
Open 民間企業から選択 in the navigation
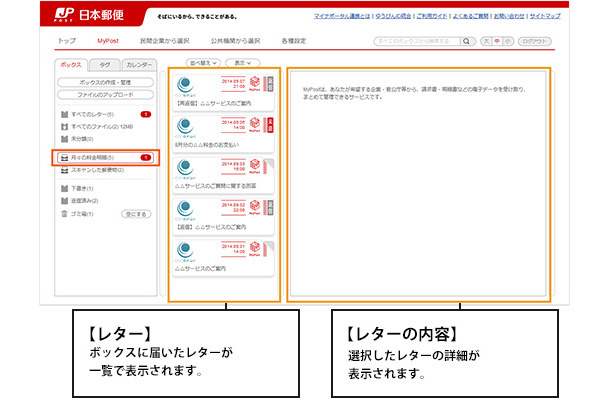click(164, 41)
